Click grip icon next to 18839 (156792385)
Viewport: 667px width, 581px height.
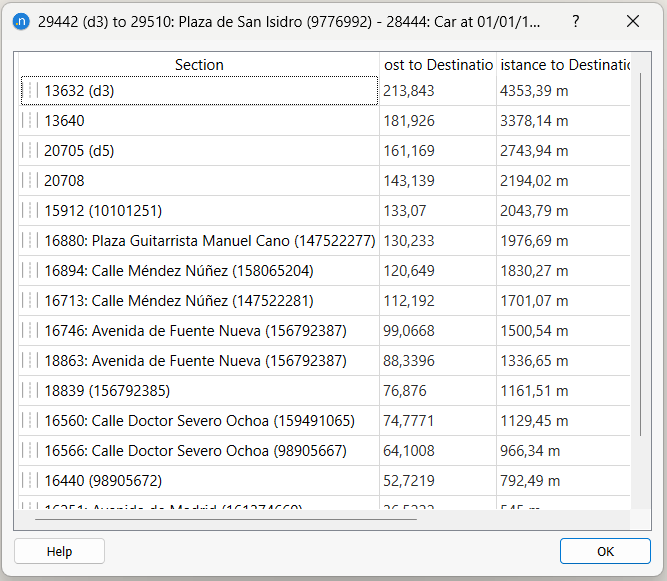32,391
